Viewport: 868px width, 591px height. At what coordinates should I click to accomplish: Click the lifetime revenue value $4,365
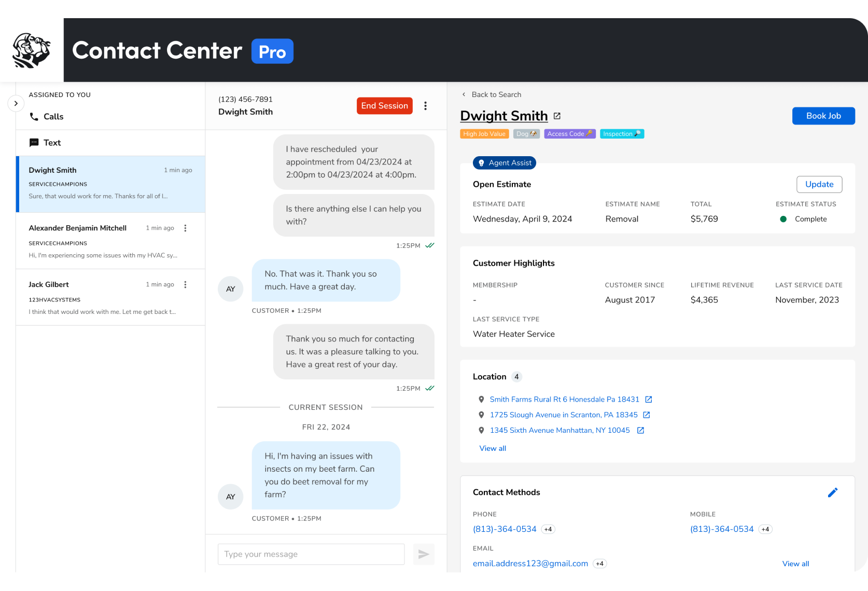[x=704, y=300]
